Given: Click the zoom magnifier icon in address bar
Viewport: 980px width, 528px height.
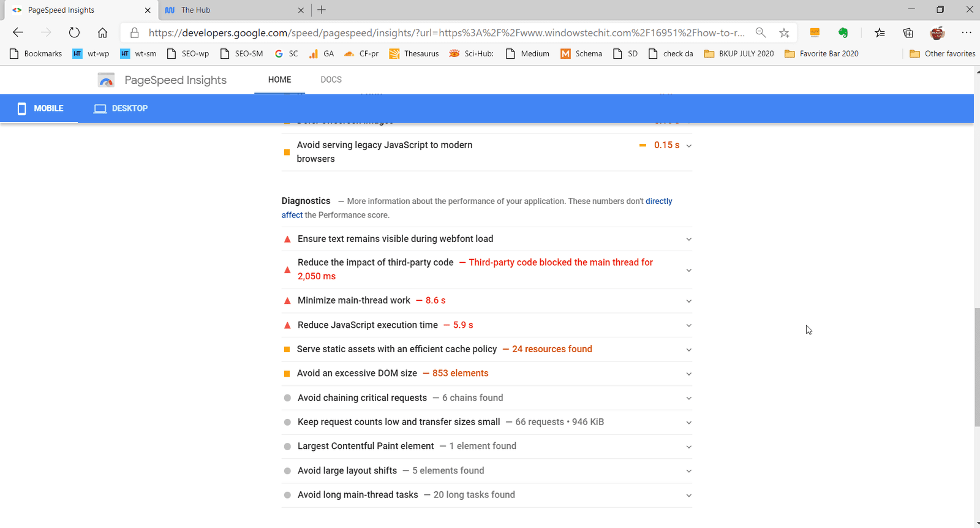Looking at the screenshot, I should click(x=761, y=33).
